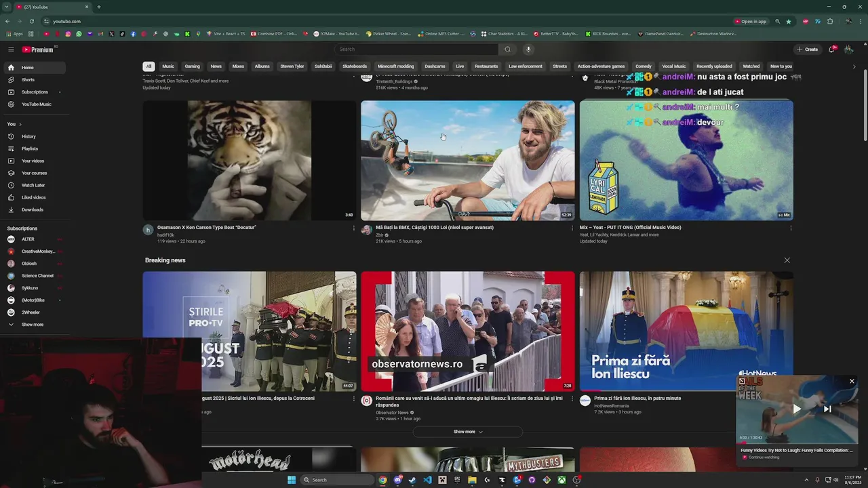The height and width of the screenshot is (488, 868).
Task: Open the tiger Decatur beat thumbnail
Action: pos(250,161)
